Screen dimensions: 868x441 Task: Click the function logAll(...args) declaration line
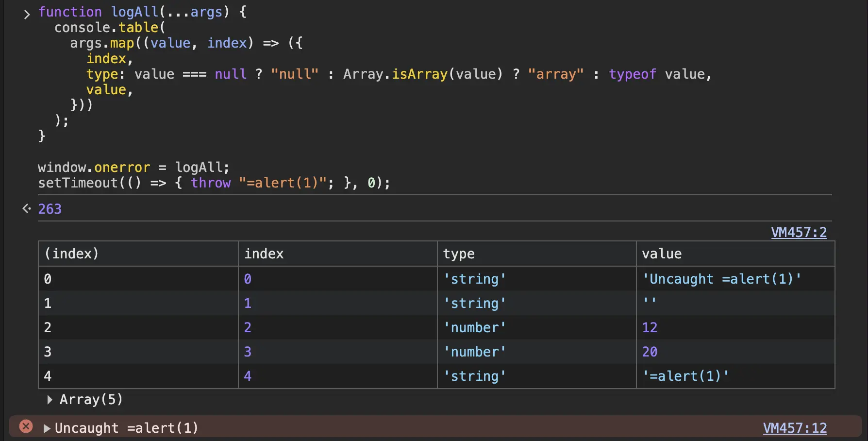coord(142,12)
